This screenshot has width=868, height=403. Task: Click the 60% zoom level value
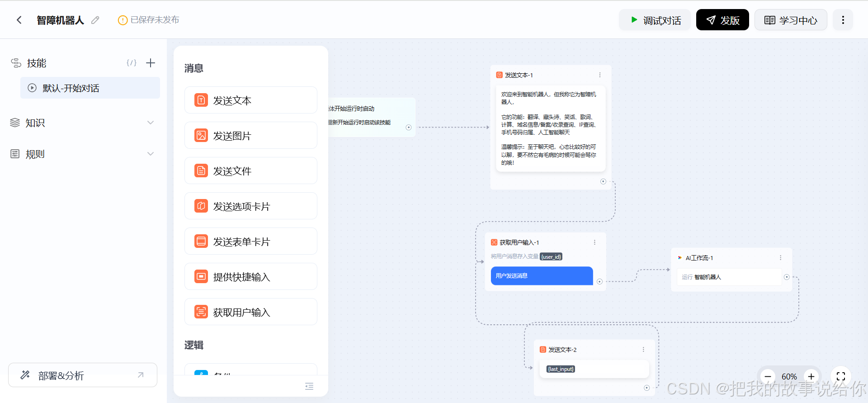789,377
